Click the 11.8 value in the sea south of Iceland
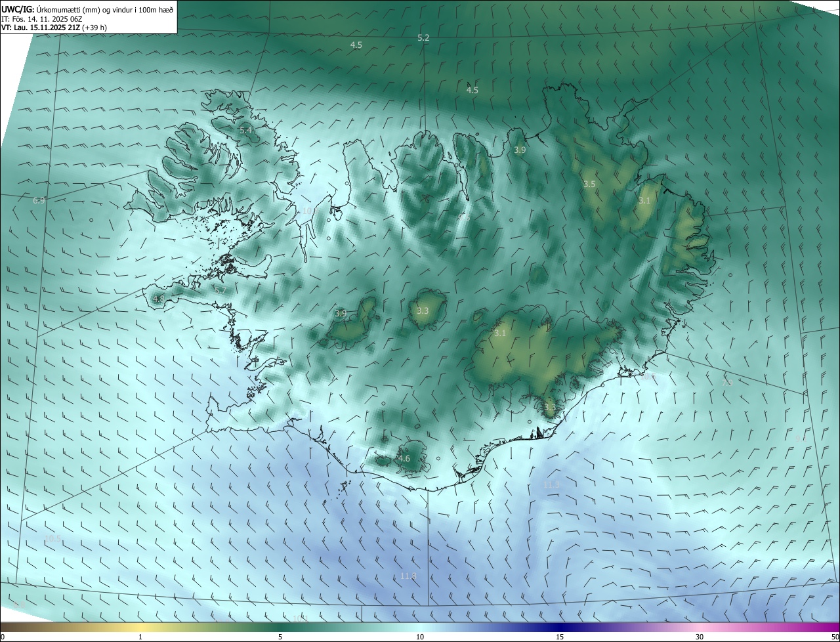This screenshot has height=642, width=840. coord(408,576)
